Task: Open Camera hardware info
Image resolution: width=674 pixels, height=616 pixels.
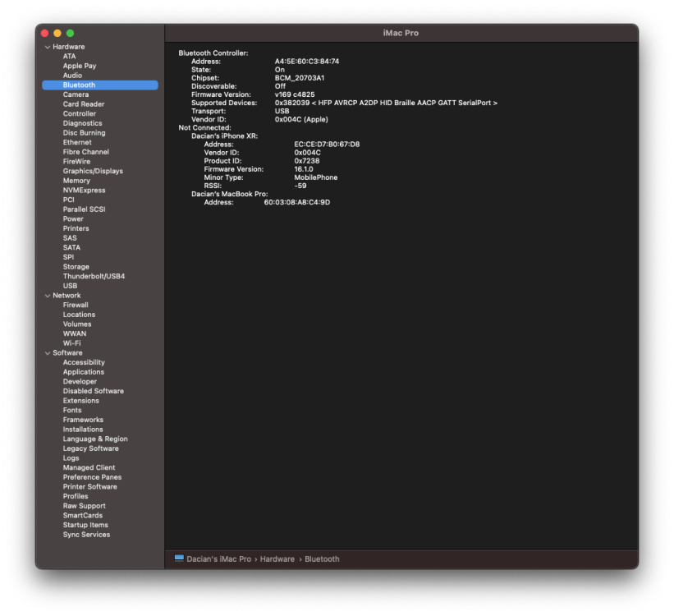Action: [x=76, y=94]
